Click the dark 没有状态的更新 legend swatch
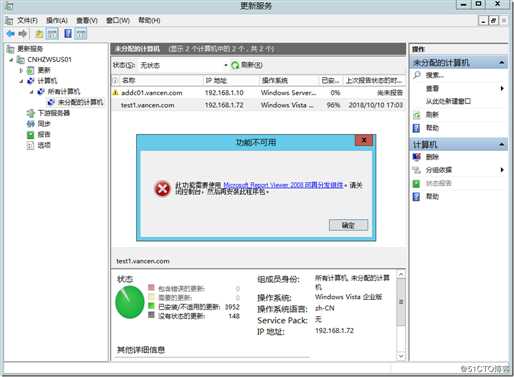The width and height of the screenshot is (514, 377). (x=151, y=315)
